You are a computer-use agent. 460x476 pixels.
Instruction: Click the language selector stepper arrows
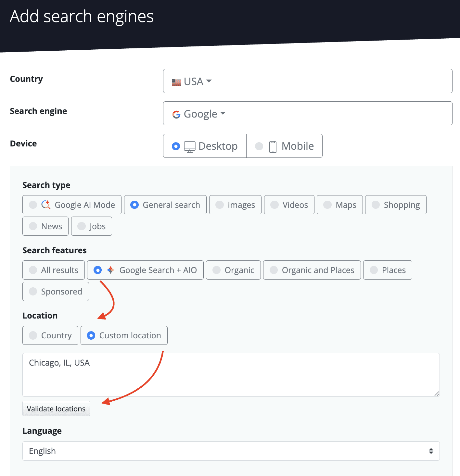(x=431, y=451)
